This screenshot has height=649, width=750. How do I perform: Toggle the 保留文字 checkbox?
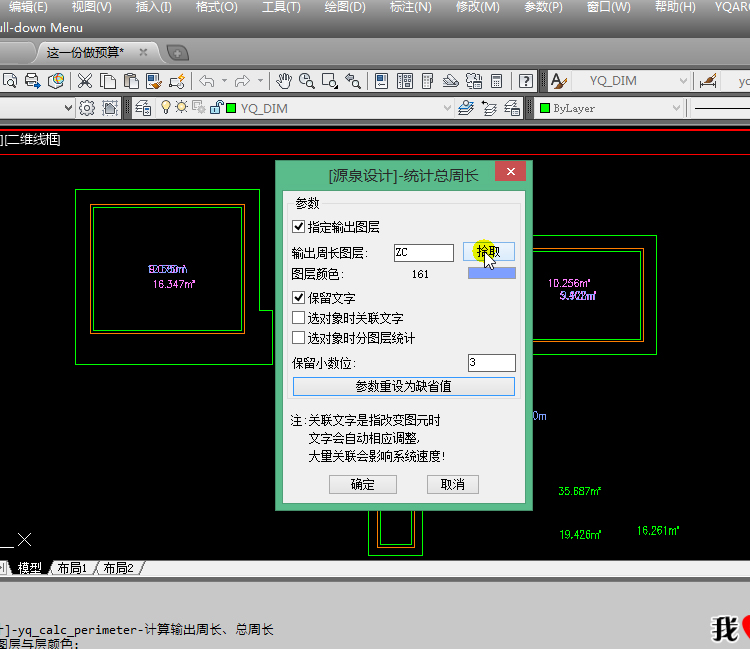299,298
